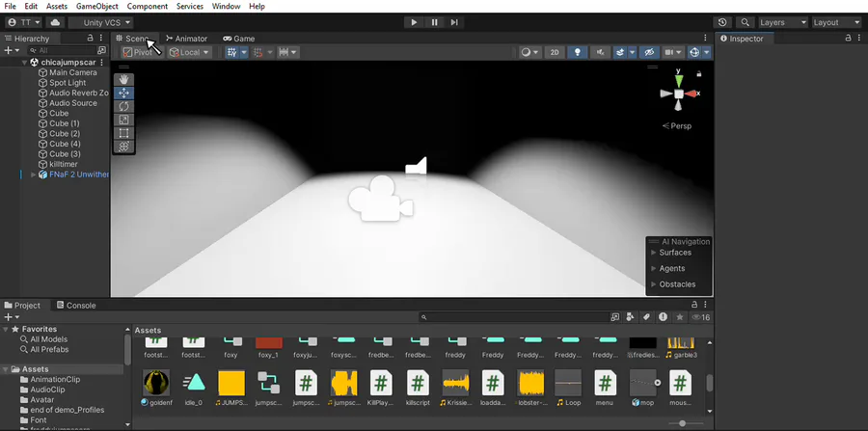Select the Scale tool
This screenshot has height=431, width=868.
pyautogui.click(x=124, y=120)
